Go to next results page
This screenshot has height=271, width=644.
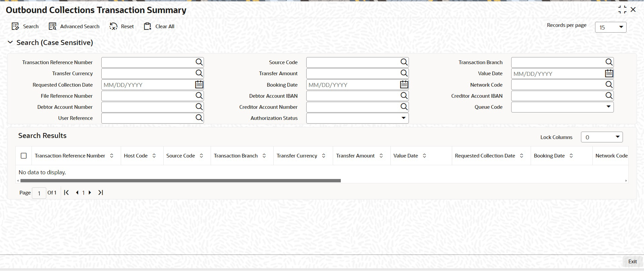90,192
